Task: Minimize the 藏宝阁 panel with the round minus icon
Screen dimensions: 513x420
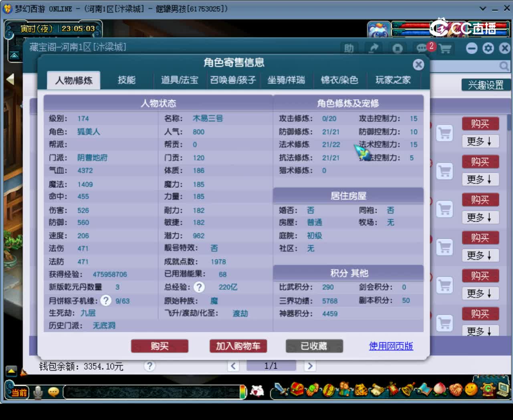Action: 472,48
